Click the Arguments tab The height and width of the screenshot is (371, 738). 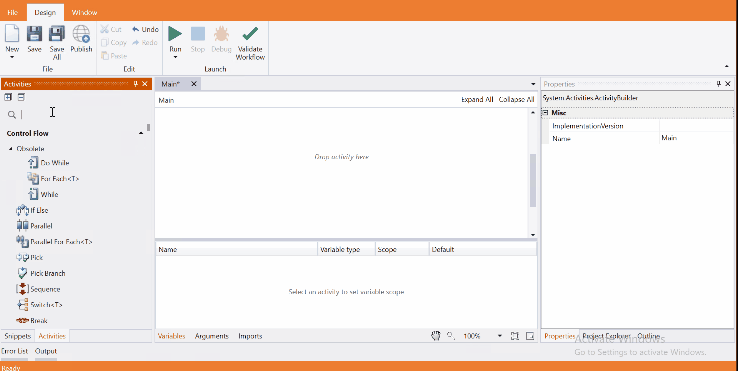click(211, 336)
